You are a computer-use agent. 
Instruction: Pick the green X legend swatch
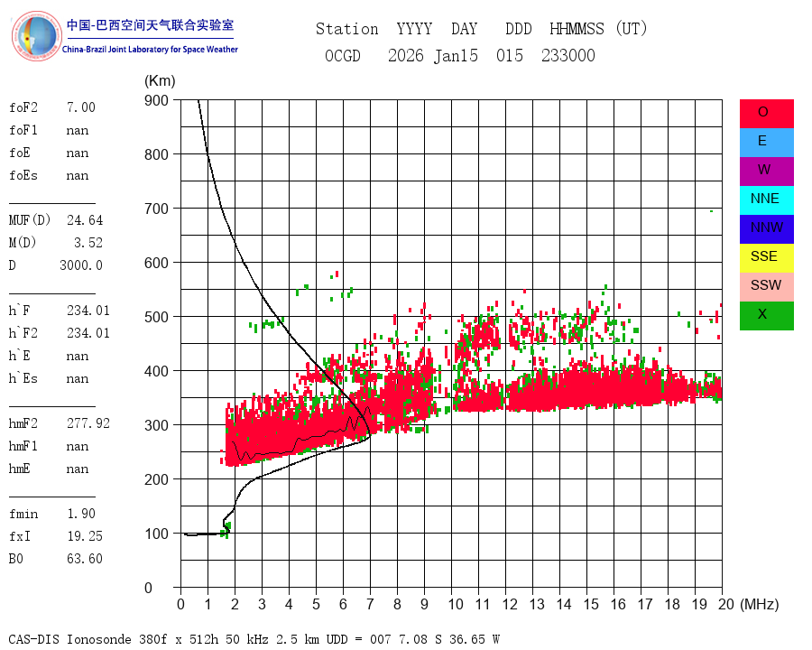766,316
